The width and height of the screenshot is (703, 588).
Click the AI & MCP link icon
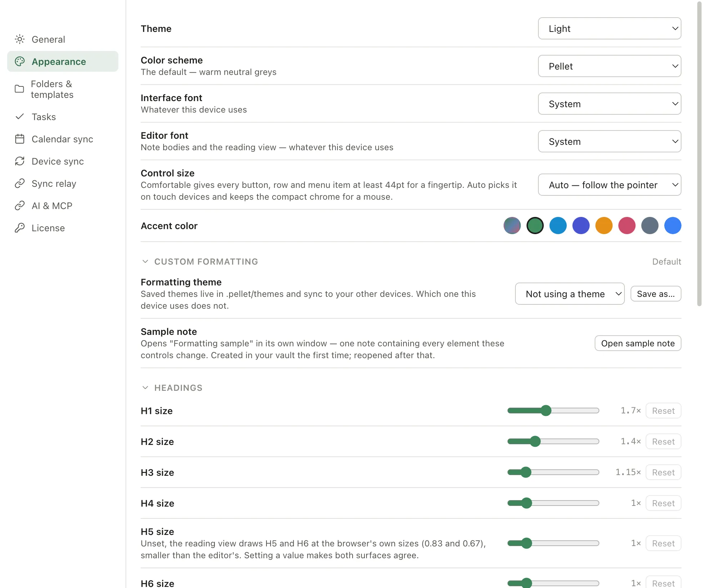tap(20, 206)
